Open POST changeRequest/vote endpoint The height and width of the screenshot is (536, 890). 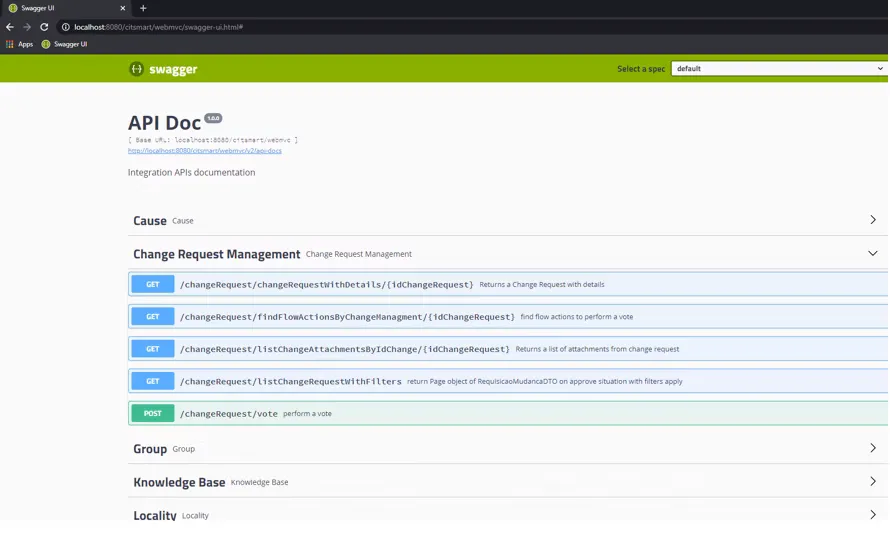[508, 413]
